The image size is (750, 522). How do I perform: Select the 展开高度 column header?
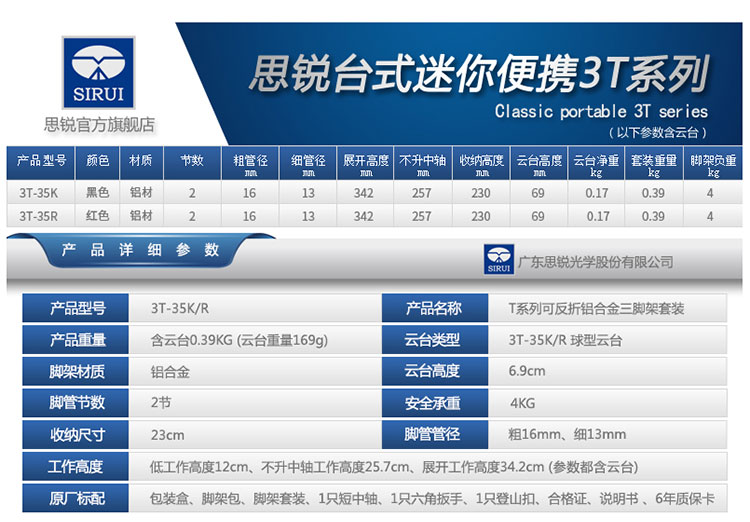tap(364, 160)
